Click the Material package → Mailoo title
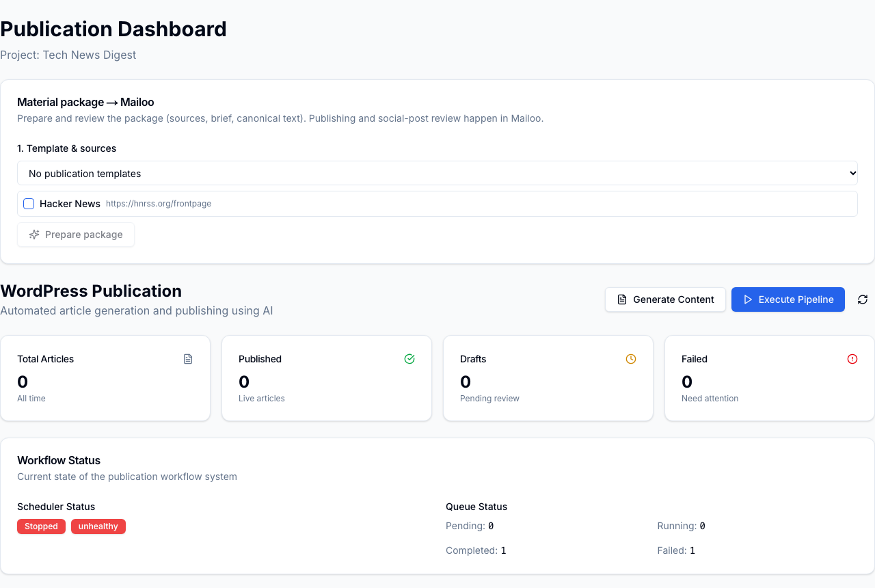This screenshot has width=875, height=588. tap(85, 102)
